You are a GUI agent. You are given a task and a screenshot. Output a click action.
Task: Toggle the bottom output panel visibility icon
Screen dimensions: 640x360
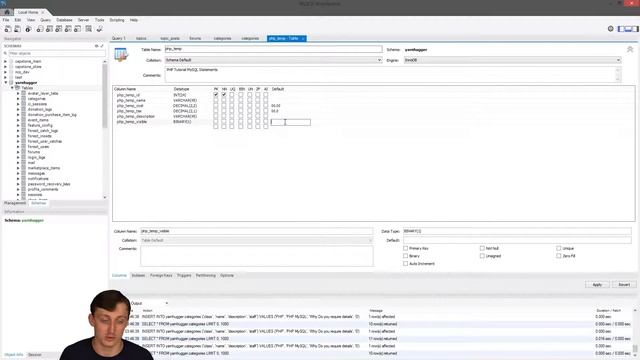click(628, 29)
